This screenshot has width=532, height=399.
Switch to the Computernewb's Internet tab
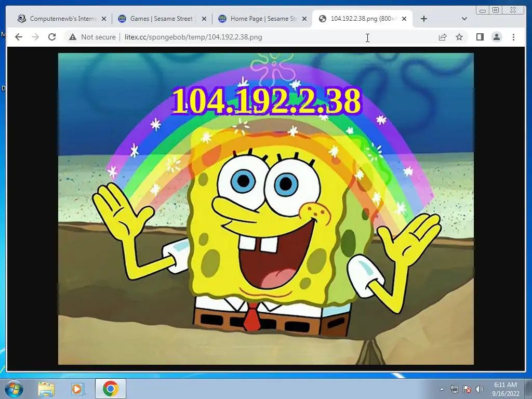pyautogui.click(x=63, y=19)
